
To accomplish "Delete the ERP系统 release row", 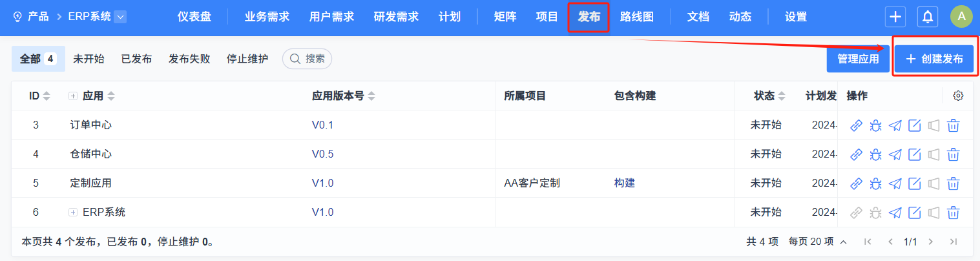I will 953,212.
